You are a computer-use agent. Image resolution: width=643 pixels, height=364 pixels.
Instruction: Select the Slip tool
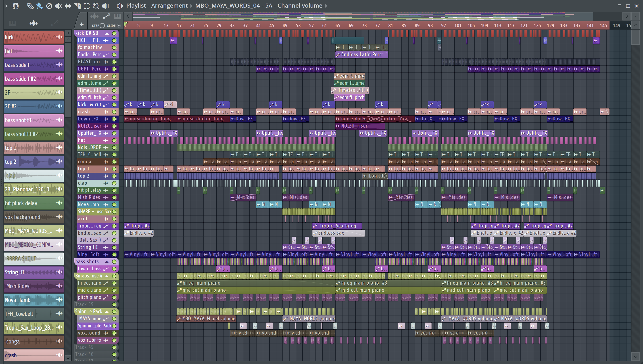click(x=68, y=6)
